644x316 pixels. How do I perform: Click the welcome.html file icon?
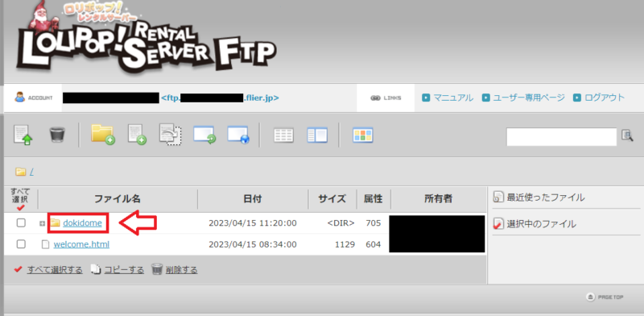tap(46, 244)
